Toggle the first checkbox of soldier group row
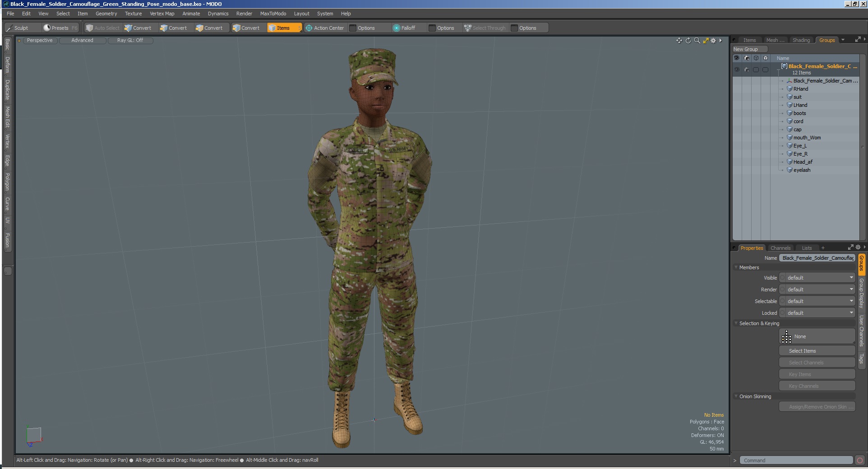The width and height of the screenshot is (868, 469). 756,69
